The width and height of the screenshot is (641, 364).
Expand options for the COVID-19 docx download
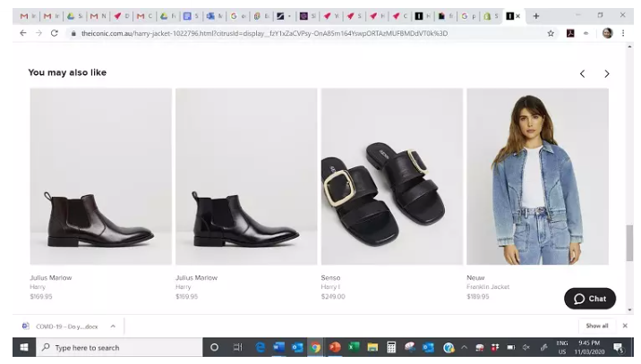(113, 326)
